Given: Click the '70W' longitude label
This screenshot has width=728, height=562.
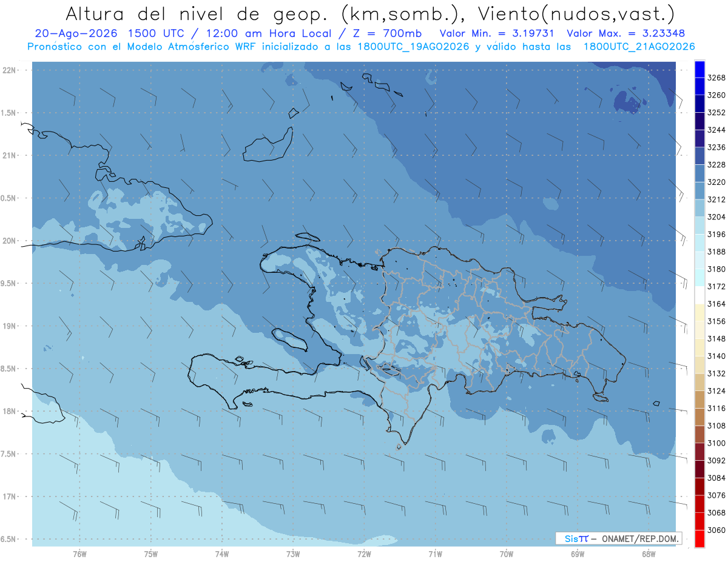Looking at the screenshot, I should (507, 554).
